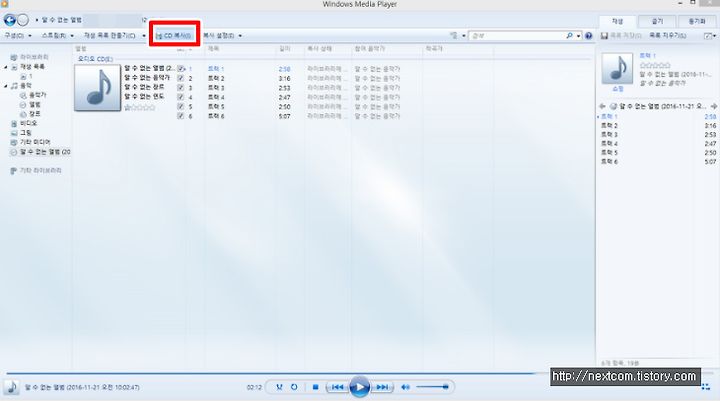Click Clear list (목록 지우기) button
This screenshot has height=401, width=720.
668,35
